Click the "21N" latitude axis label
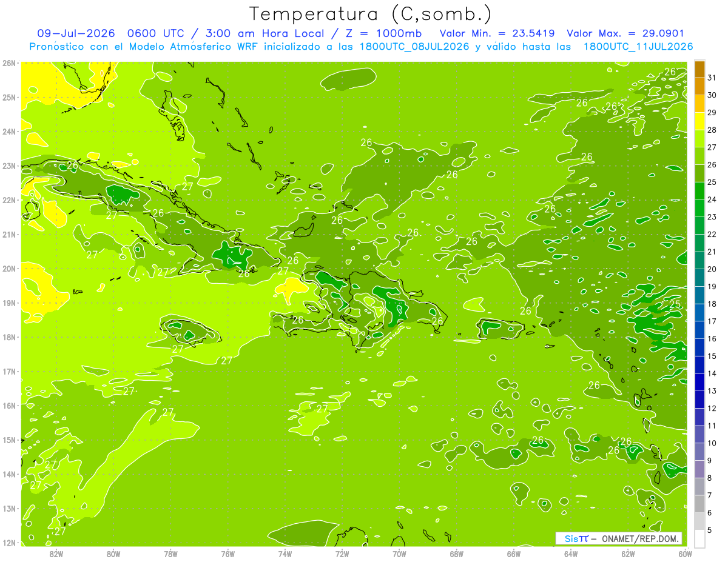This screenshot has width=728, height=562. coord(9,234)
